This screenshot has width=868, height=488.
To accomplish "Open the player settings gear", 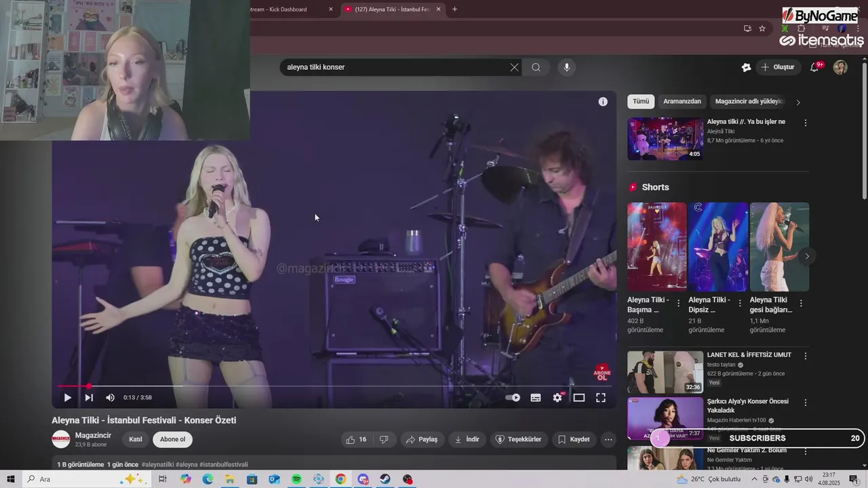I will tap(557, 398).
